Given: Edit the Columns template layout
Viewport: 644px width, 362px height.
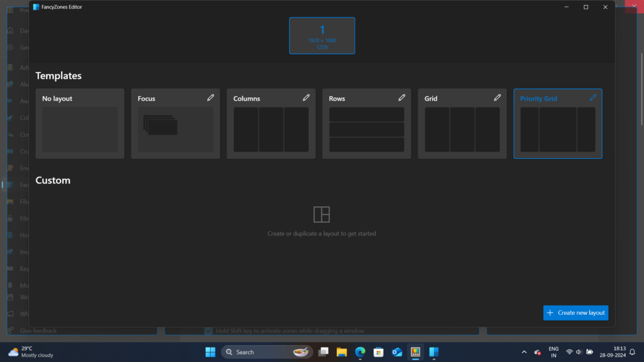Looking at the screenshot, I should (306, 97).
